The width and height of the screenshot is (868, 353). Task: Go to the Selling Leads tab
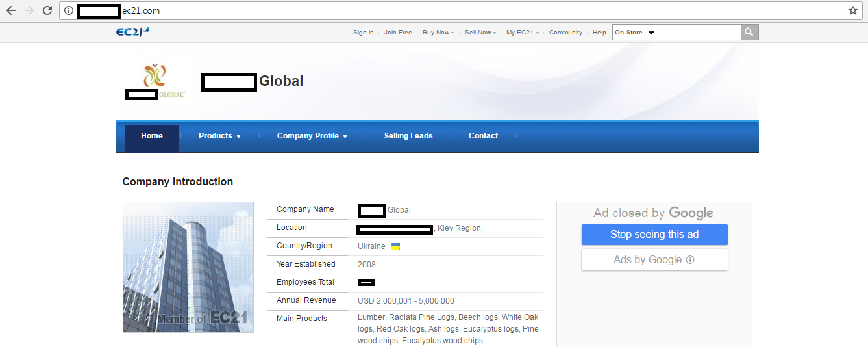pos(408,136)
